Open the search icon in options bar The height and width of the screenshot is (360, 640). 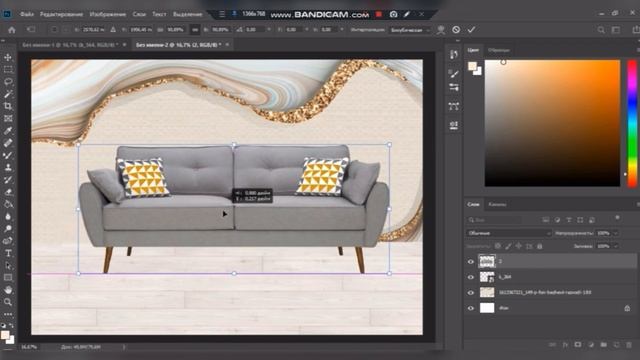pos(601,30)
